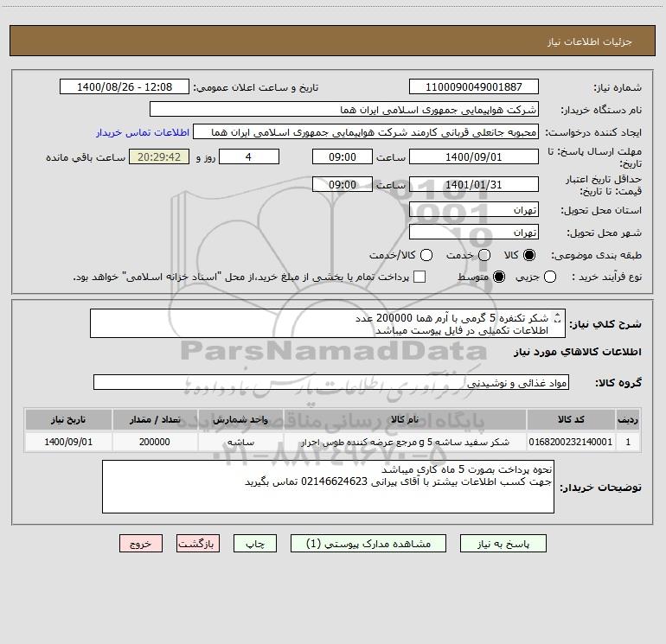
Task: Open مشاهده مدارک پیوستی (1) attachments
Action: [x=368, y=544]
